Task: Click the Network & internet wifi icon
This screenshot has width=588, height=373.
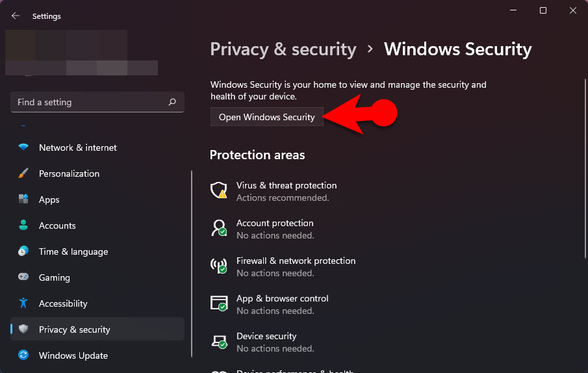Action: click(x=23, y=148)
